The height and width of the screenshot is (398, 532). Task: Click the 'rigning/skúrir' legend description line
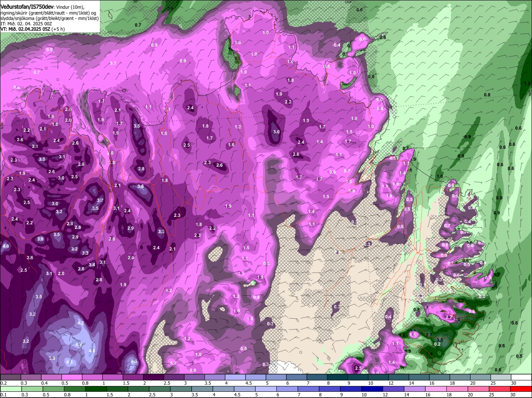click(x=48, y=13)
